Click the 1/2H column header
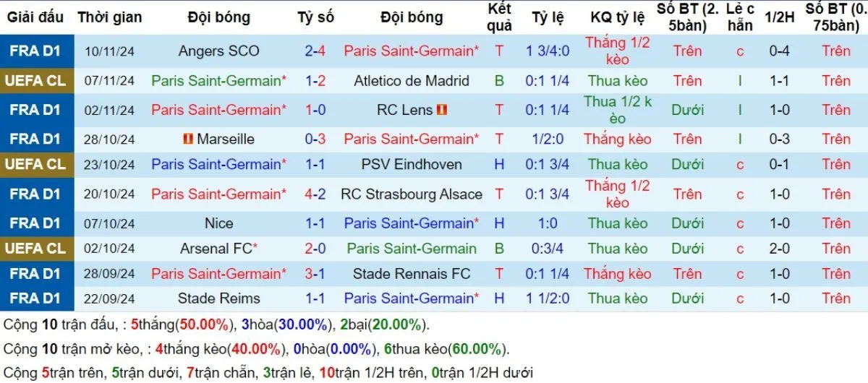 click(780, 17)
